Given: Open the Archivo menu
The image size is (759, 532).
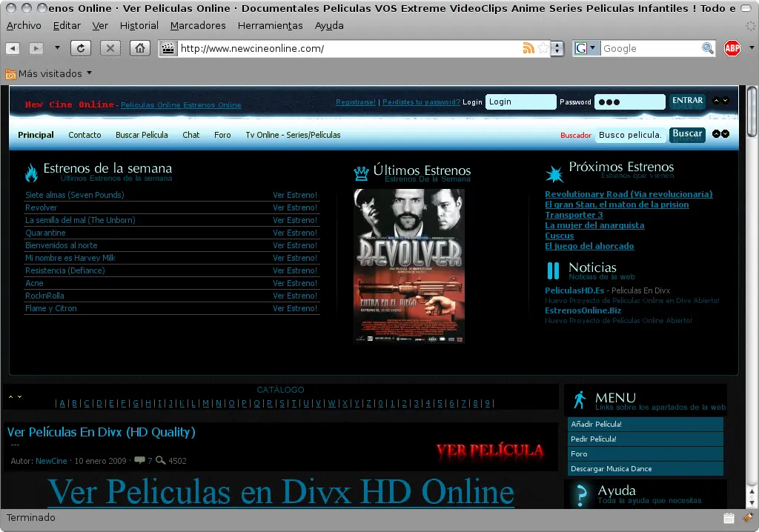Looking at the screenshot, I should point(24,26).
